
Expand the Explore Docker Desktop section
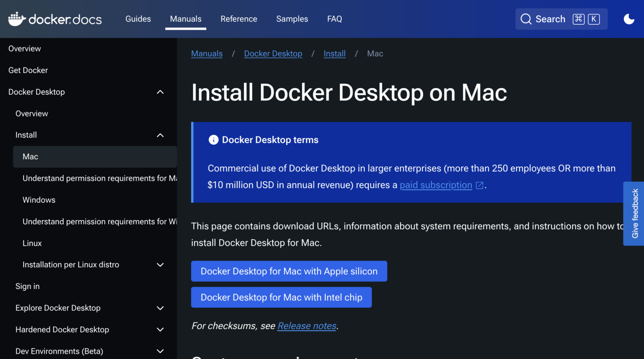pyautogui.click(x=160, y=308)
